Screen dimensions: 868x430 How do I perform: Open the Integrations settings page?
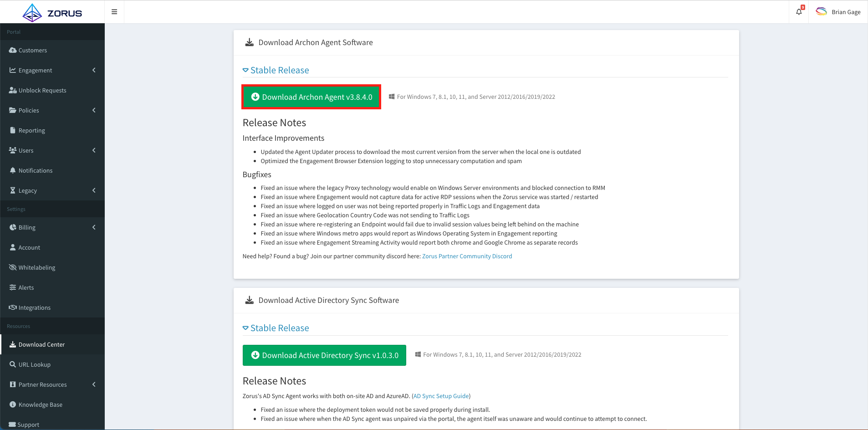click(34, 307)
